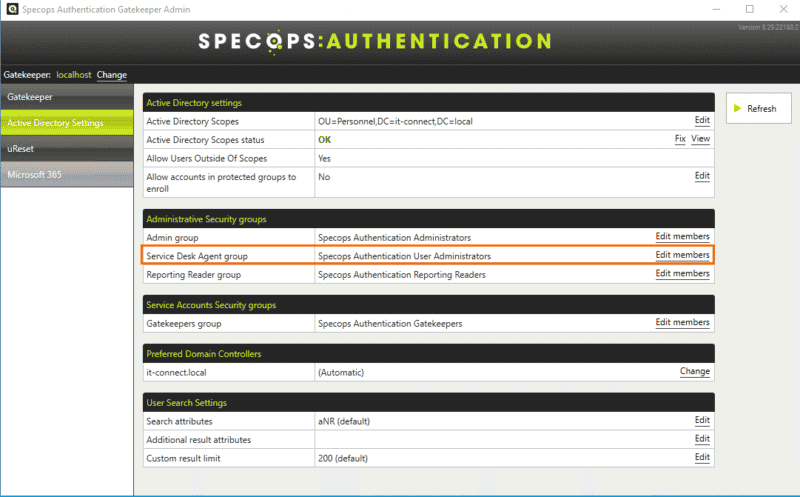The width and height of the screenshot is (800, 497).
Task: Click Fix for Active Directory Scopes status
Action: [680, 139]
